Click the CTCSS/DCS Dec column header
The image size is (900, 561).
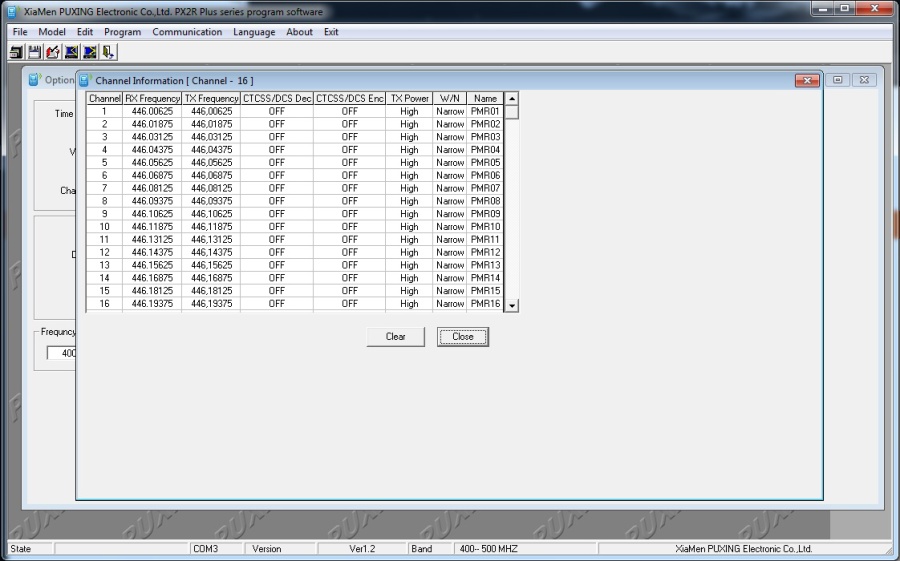coord(277,99)
